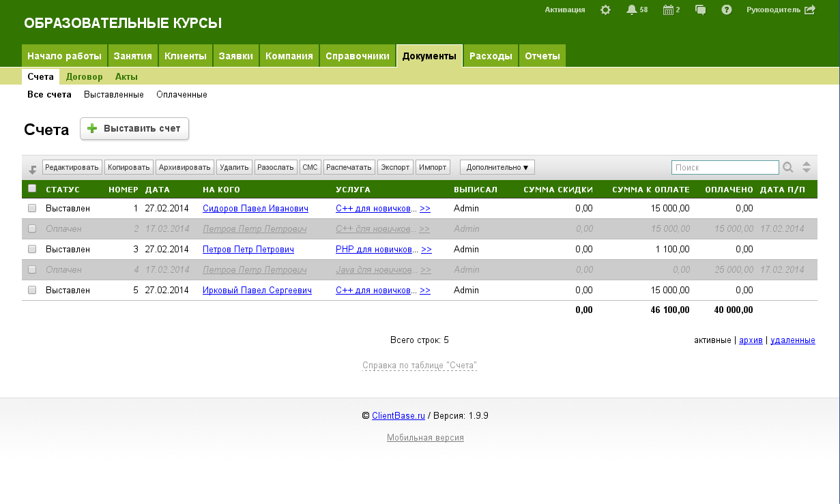Filter by Оплаченные invoices
The width and height of the screenshot is (840, 504).
pyautogui.click(x=182, y=95)
